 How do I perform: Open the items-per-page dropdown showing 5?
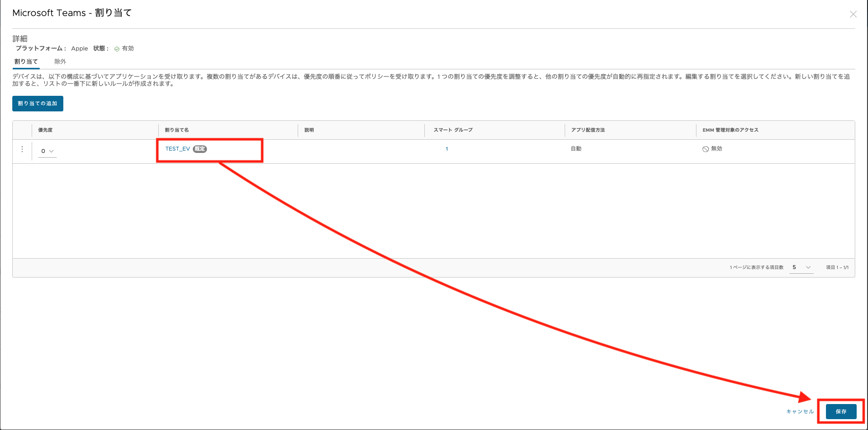click(x=801, y=267)
